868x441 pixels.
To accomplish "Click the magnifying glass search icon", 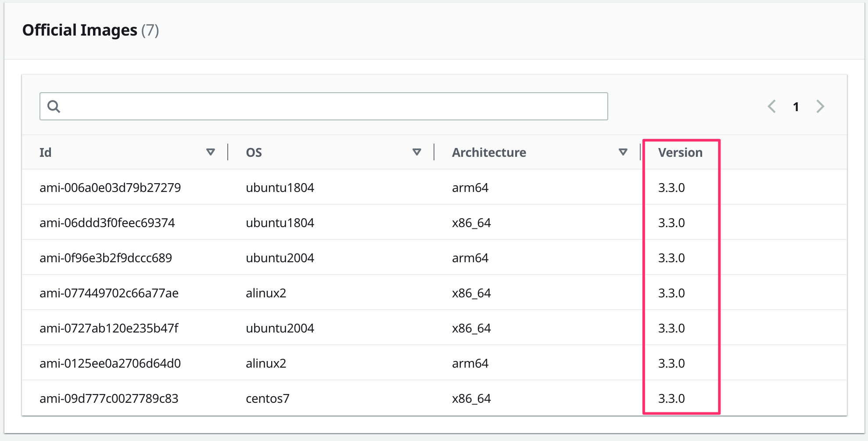I will pyautogui.click(x=54, y=106).
